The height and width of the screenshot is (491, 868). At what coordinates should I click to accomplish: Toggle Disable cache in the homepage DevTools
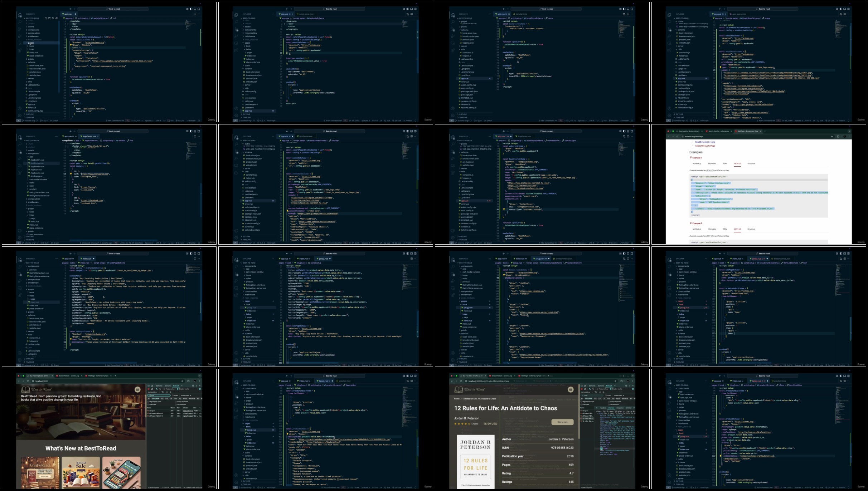(178, 389)
